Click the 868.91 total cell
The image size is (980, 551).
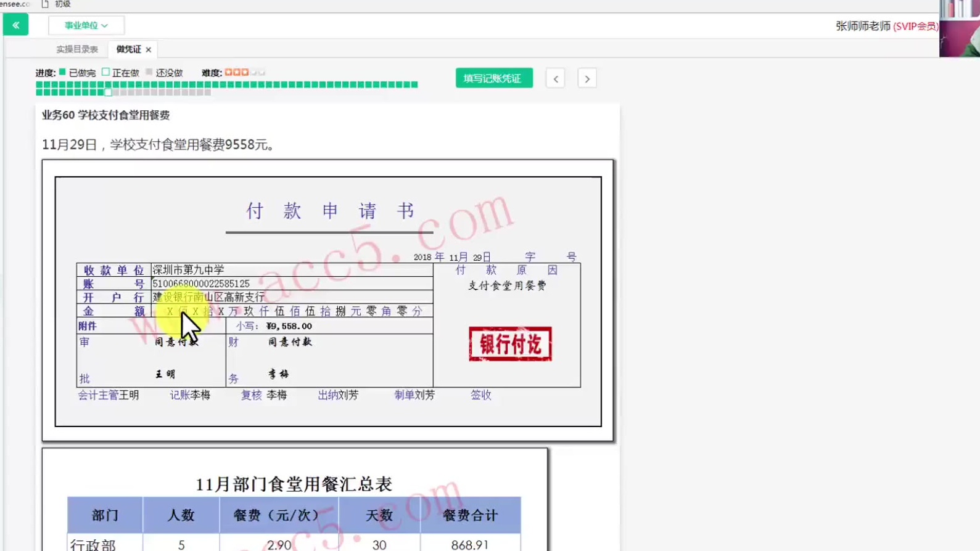pyautogui.click(x=470, y=545)
